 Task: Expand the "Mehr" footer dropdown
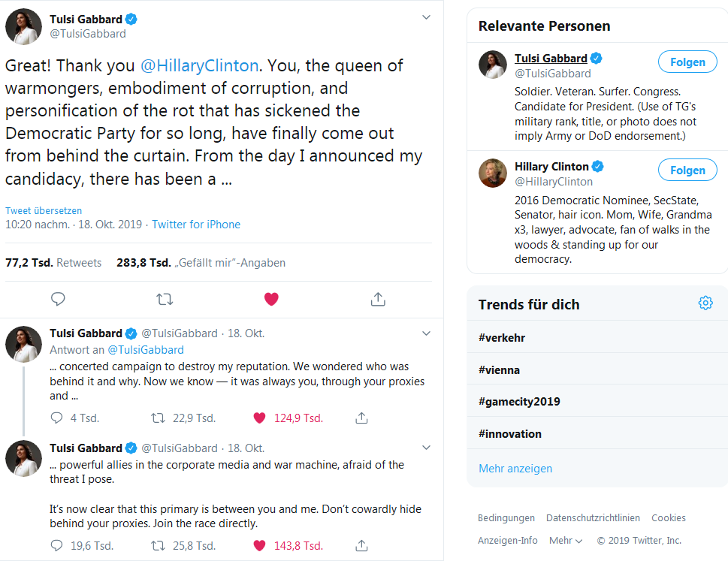click(566, 540)
